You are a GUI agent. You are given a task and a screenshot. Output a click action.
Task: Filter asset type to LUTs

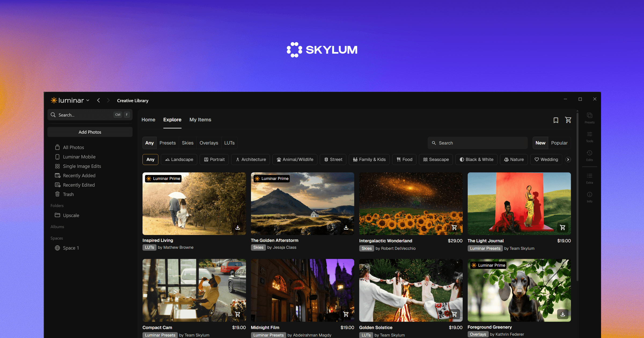(229, 143)
